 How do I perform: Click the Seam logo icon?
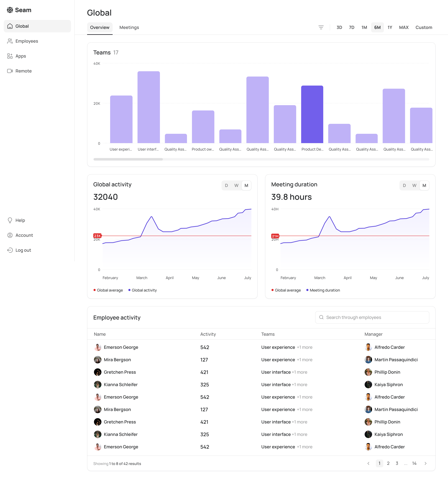click(10, 10)
